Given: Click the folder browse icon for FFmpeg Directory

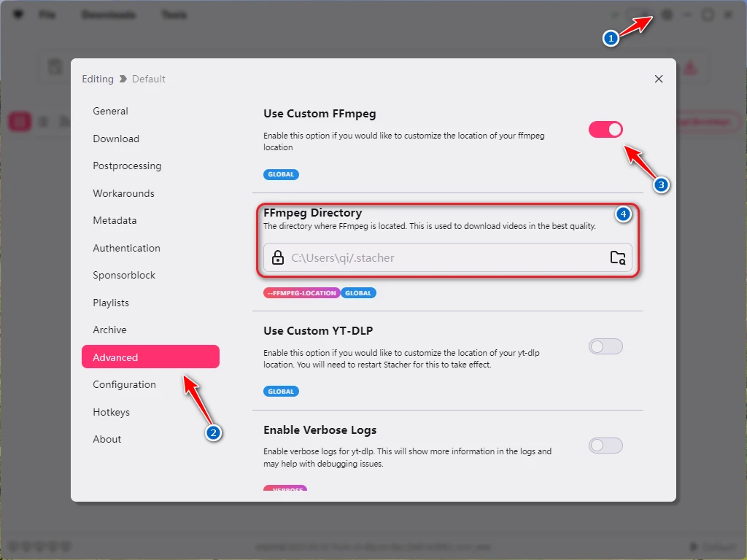Looking at the screenshot, I should pos(617,257).
